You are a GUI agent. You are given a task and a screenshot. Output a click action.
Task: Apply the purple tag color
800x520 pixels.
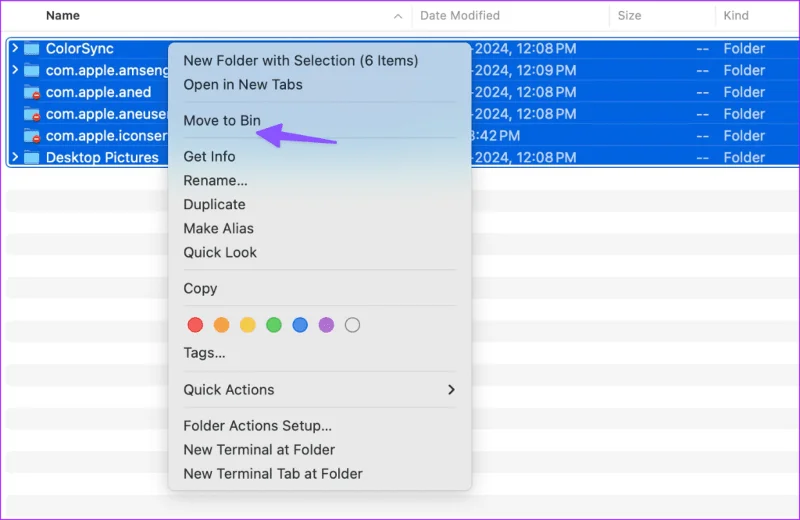[x=327, y=325]
